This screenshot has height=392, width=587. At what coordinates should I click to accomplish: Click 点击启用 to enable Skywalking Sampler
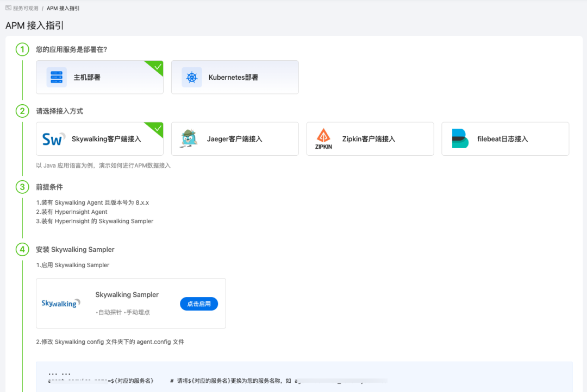pyautogui.click(x=200, y=303)
